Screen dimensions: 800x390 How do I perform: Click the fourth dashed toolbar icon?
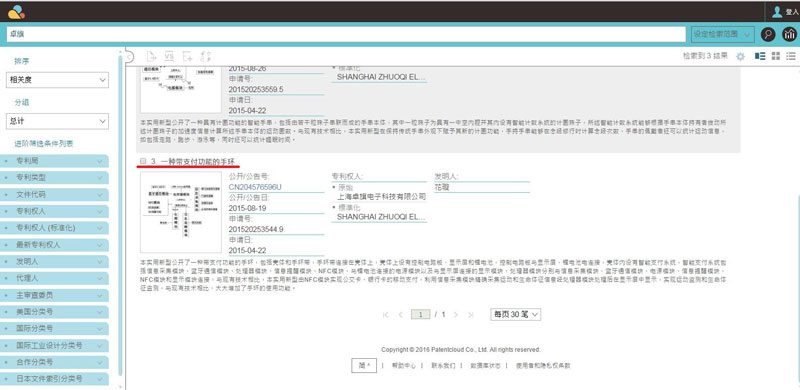[x=206, y=56]
